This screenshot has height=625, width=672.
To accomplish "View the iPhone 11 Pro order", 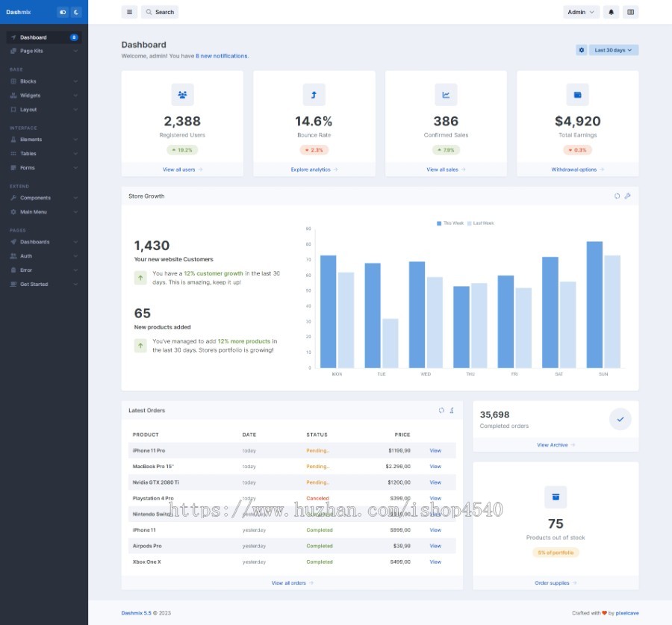I will (435, 450).
